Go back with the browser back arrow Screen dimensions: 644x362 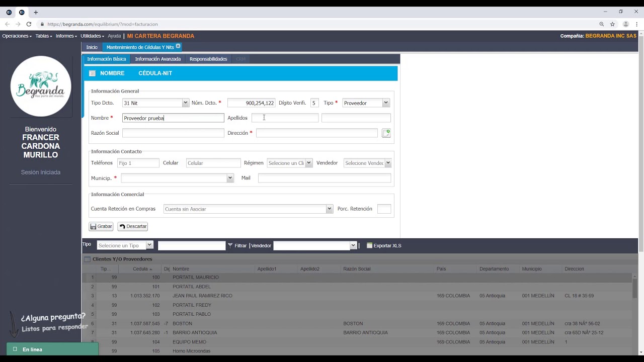[x=7, y=24]
